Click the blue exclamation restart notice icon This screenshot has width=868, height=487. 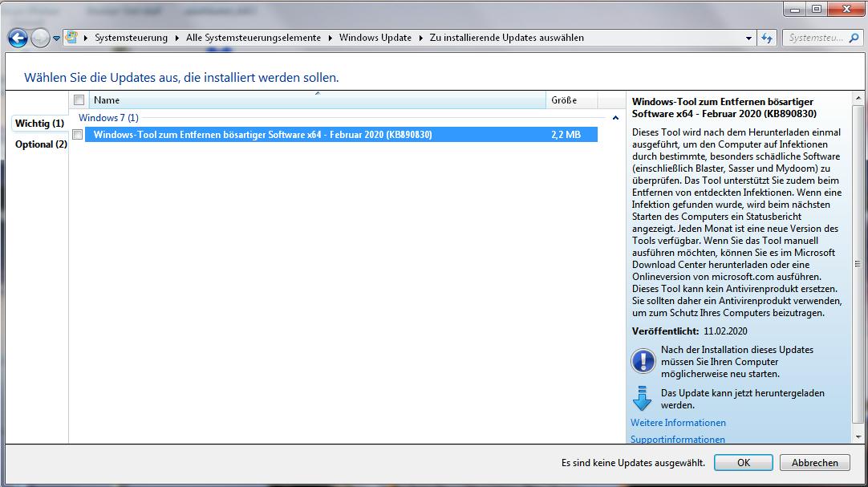point(643,361)
